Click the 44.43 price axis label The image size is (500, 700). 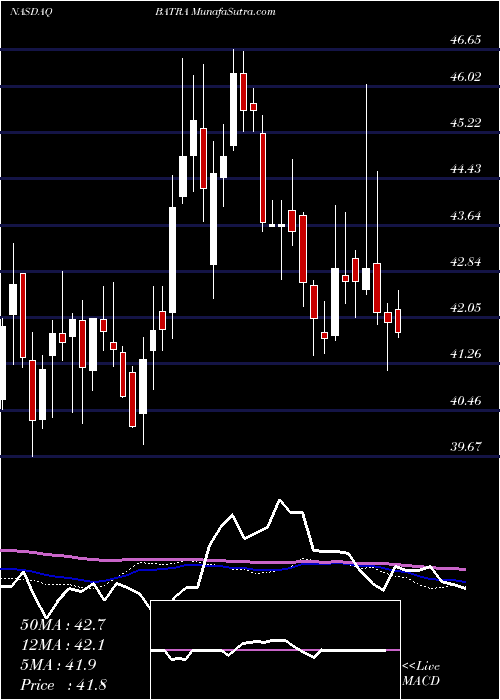click(x=466, y=169)
